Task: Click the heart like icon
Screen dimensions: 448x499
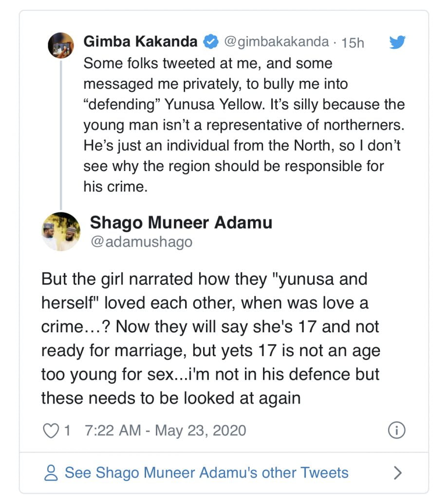Action: (51, 431)
